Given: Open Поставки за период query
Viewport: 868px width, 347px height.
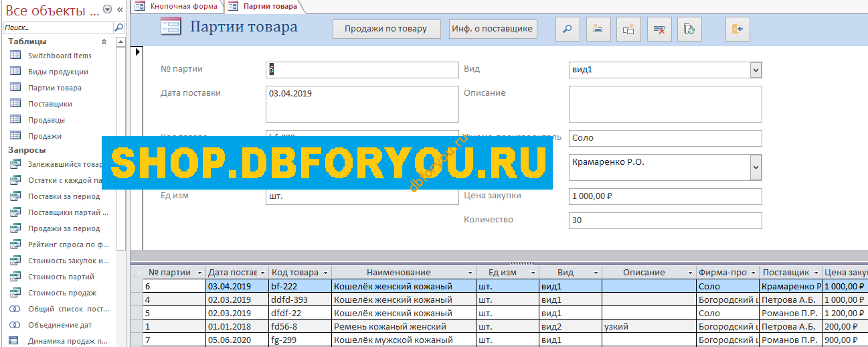Looking at the screenshot, I should tap(64, 196).
